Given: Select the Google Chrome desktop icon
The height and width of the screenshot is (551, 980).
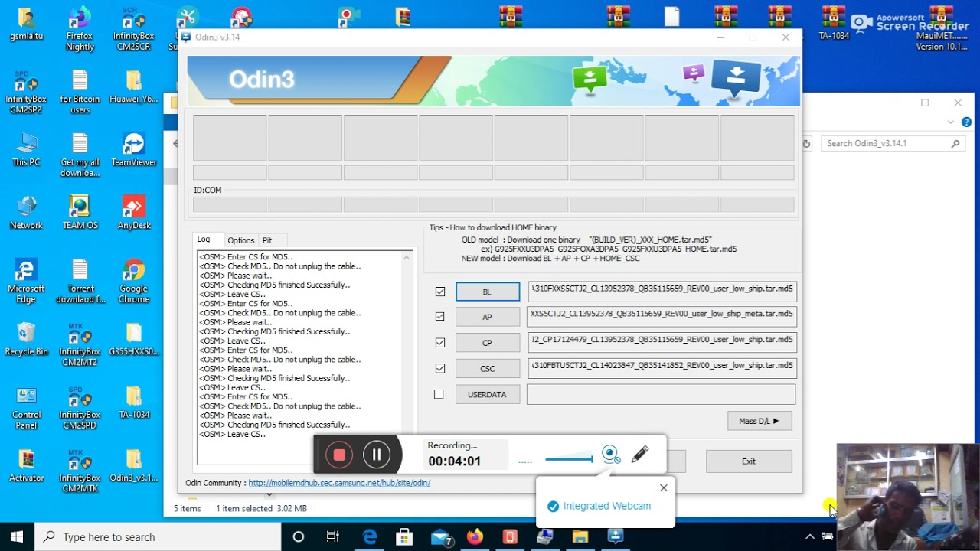Looking at the screenshot, I should click(x=133, y=282).
